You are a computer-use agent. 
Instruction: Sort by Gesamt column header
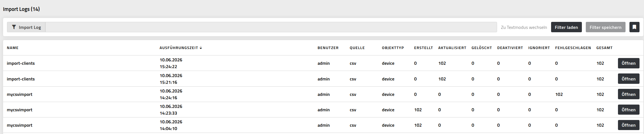(605, 48)
